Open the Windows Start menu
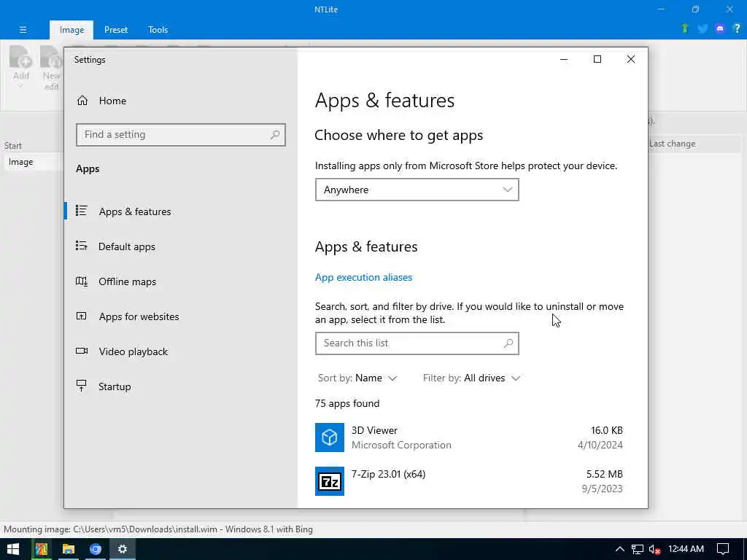 (x=13, y=549)
